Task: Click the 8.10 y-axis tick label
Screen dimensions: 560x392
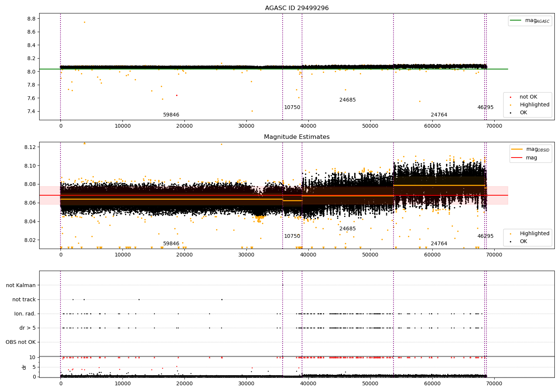Action: (30, 166)
